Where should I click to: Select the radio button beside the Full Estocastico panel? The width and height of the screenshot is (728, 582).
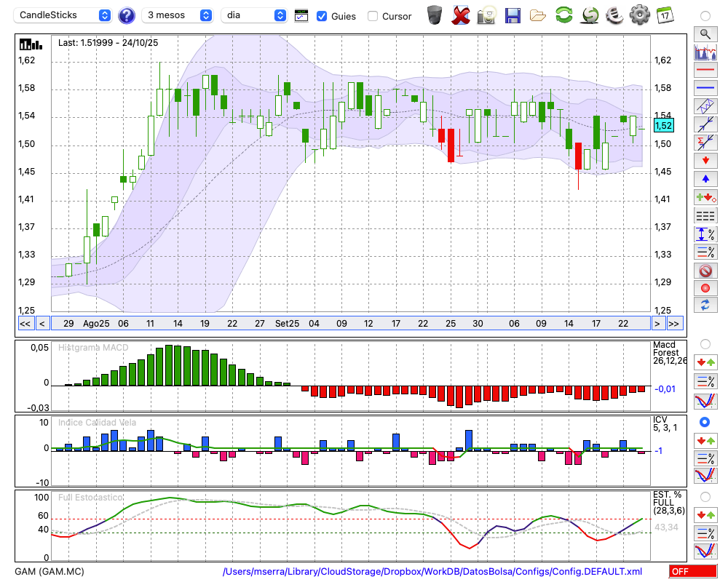tap(705, 496)
